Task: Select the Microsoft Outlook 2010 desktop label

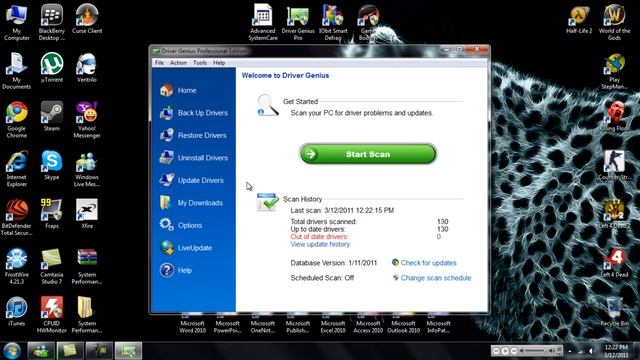Action: 403,327
